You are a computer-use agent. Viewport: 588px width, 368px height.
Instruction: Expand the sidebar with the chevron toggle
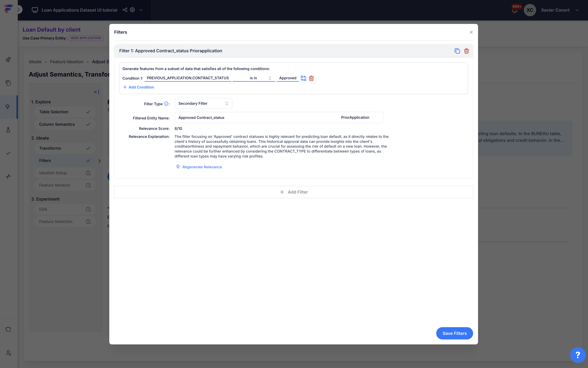pos(18,10)
